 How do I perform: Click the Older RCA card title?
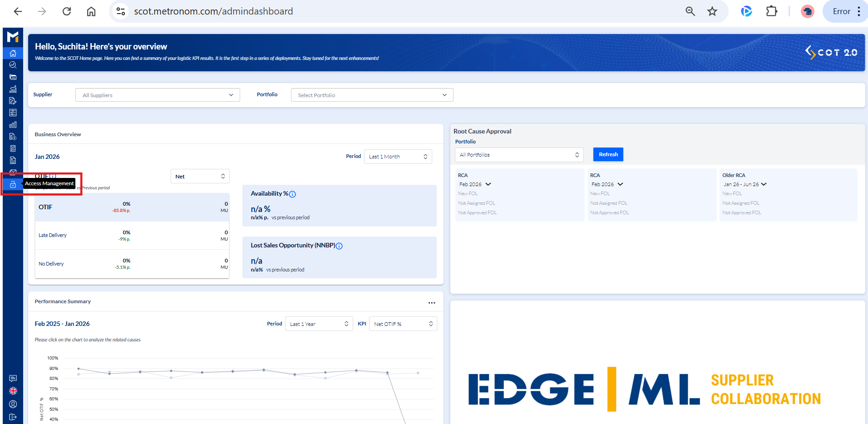pos(734,175)
